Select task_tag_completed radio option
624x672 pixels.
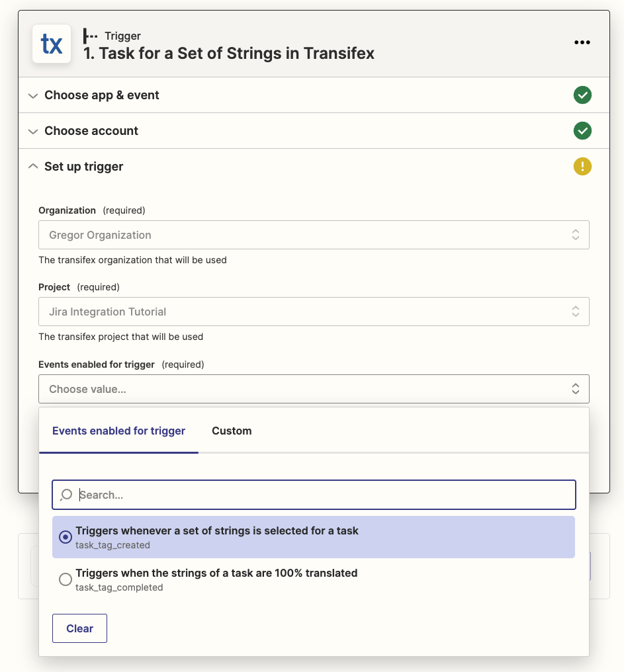[x=66, y=579]
